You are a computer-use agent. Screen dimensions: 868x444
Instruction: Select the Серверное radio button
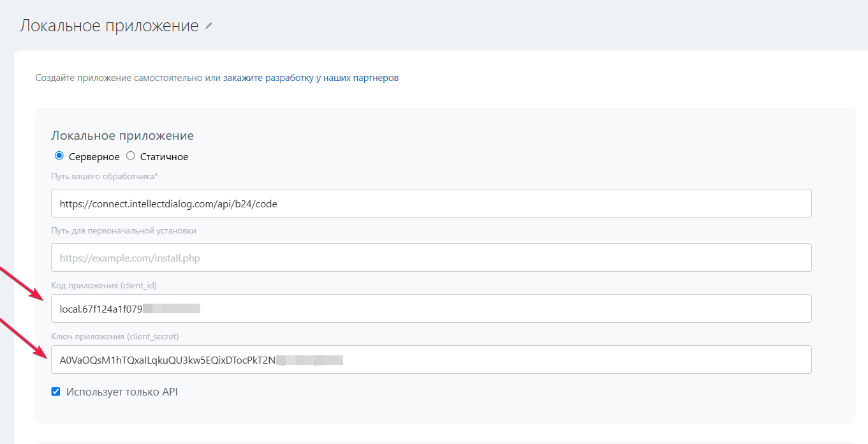(x=59, y=156)
